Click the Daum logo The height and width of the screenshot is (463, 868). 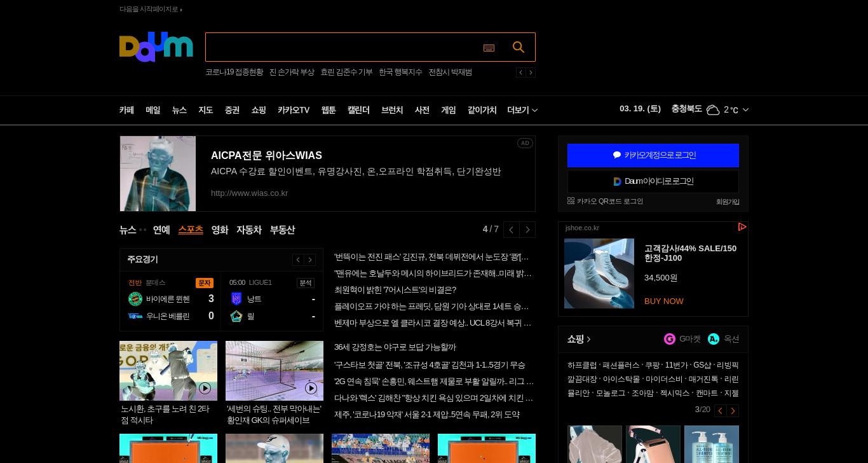coord(156,47)
